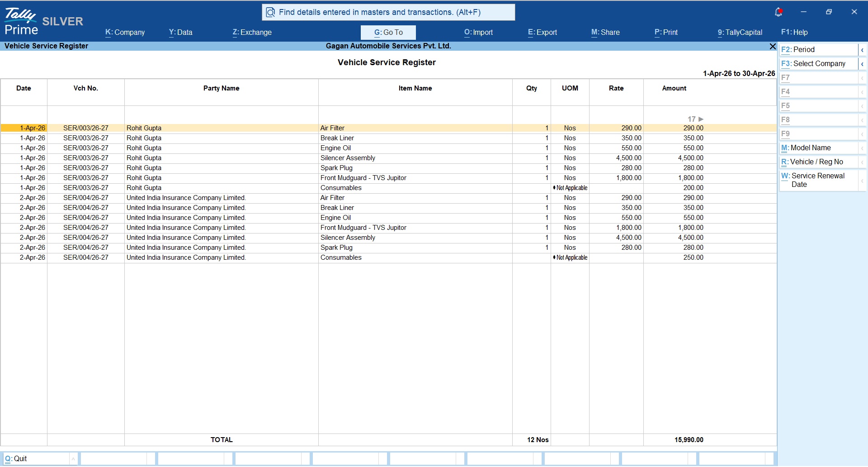Screen dimensions: 868x467
Task: Select Rohit Gupta Front Mudguard - TVS Jupitor
Action: 388,178
